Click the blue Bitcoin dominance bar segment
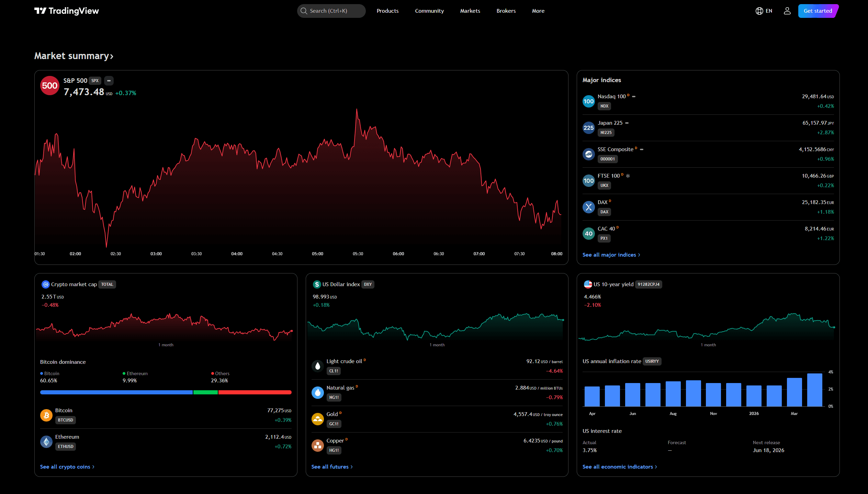The width and height of the screenshot is (868, 494). click(116, 392)
